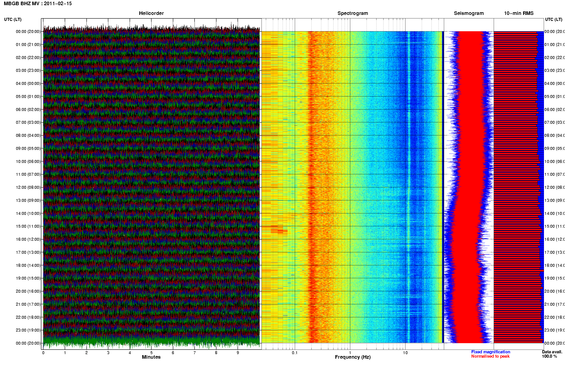Click the 12:00 (08: label on right axis
588x368 pixels.
[554, 187]
